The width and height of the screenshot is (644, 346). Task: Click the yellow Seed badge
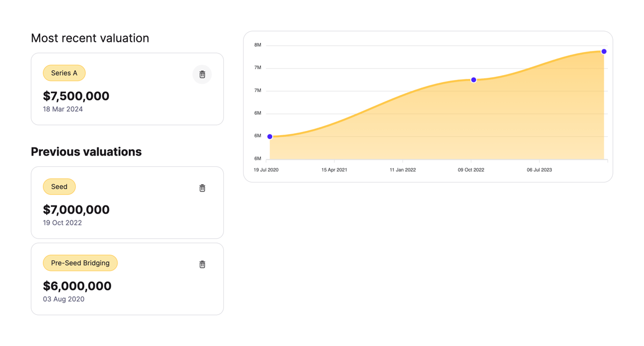click(x=59, y=186)
